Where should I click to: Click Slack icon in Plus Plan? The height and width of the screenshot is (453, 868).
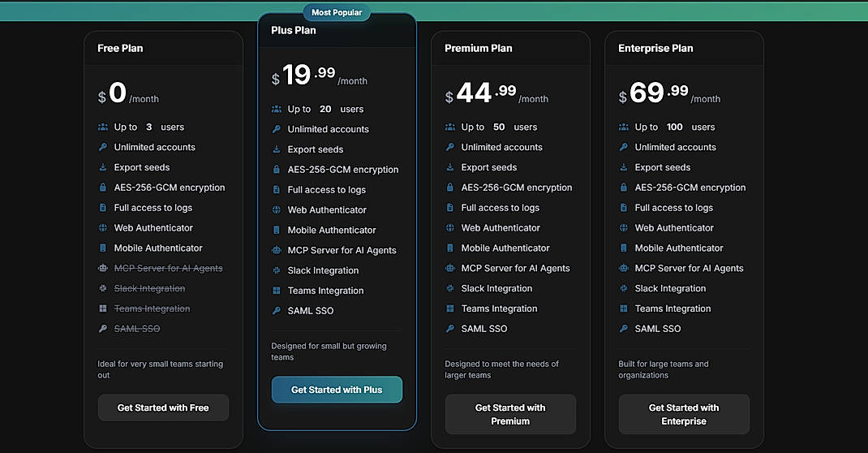(x=277, y=270)
